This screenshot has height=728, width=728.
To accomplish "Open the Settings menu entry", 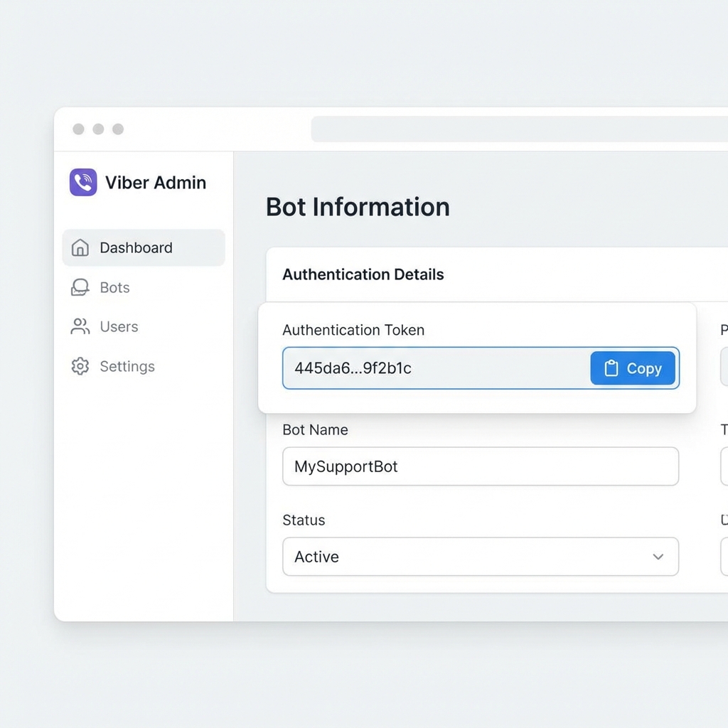I will tap(127, 366).
